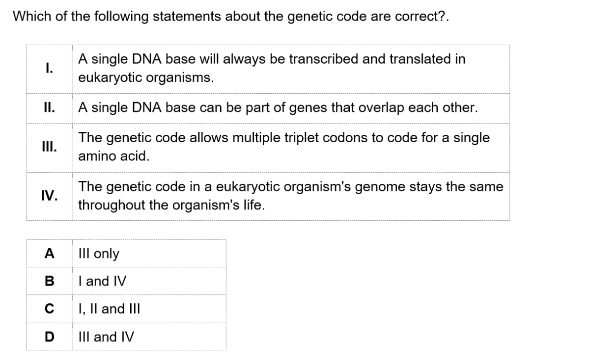The height and width of the screenshot is (364, 616).
Task: Click statement numeral II.
Action: click(x=49, y=108)
